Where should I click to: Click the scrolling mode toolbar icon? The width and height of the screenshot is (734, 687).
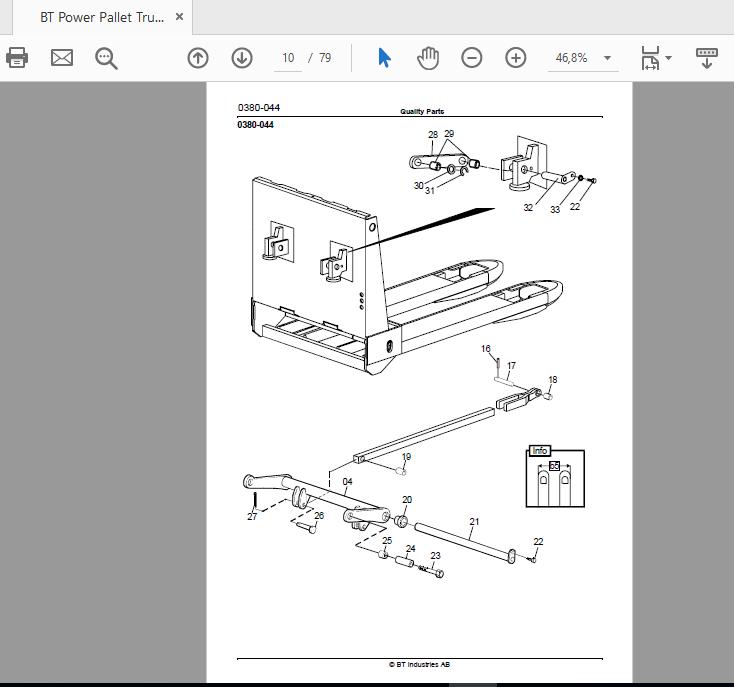coord(707,58)
